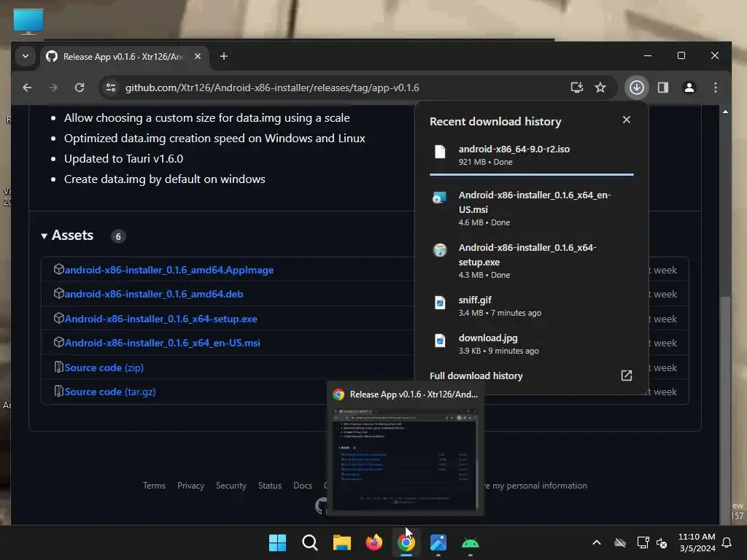Launch Firefox from the taskbar
747x560 pixels.
tap(374, 542)
